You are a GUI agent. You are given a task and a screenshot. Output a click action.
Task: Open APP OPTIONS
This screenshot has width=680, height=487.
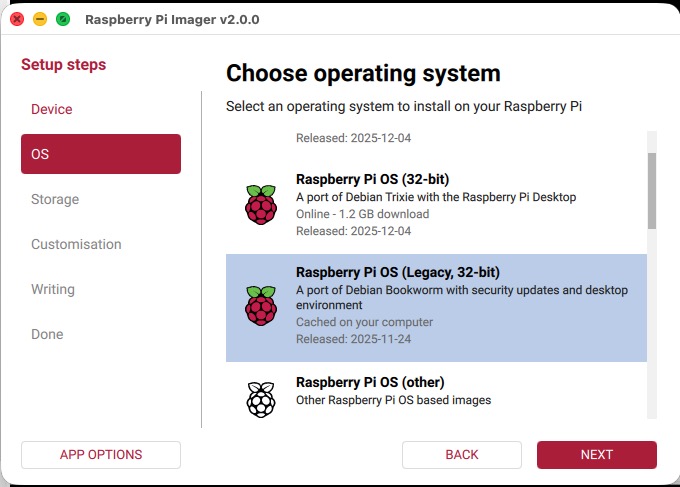100,455
